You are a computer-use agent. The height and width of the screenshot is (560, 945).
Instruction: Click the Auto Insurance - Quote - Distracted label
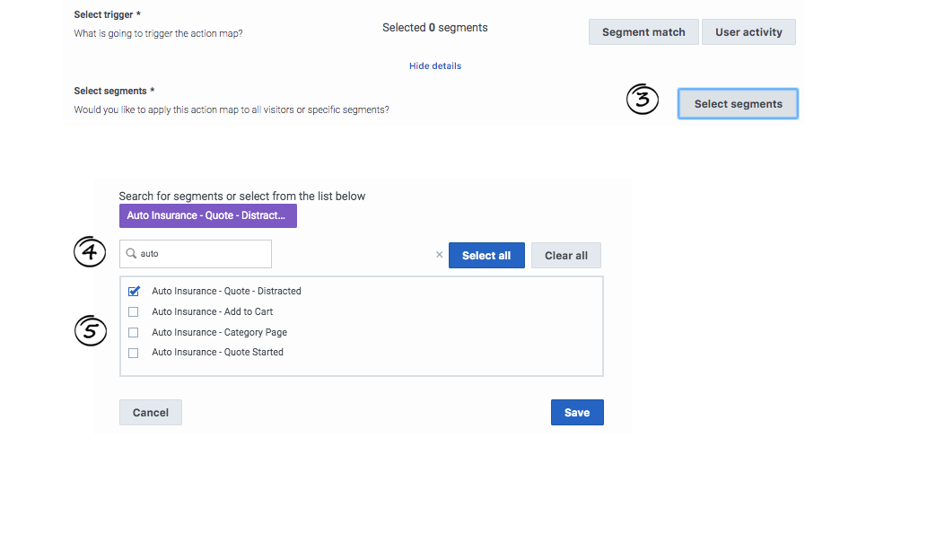tap(226, 291)
